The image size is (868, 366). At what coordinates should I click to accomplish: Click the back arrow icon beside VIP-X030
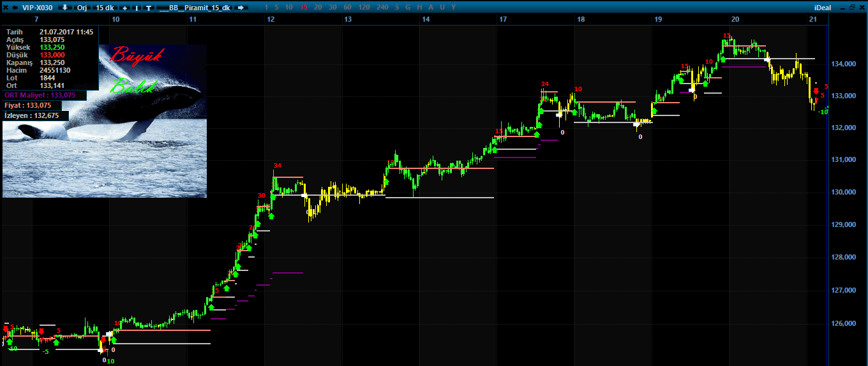point(14,7)
